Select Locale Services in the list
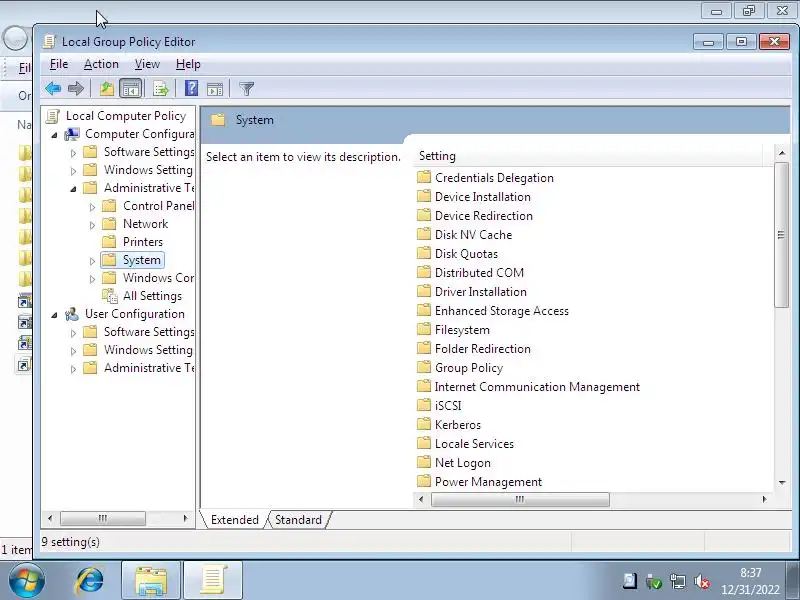 pos(474,444)
